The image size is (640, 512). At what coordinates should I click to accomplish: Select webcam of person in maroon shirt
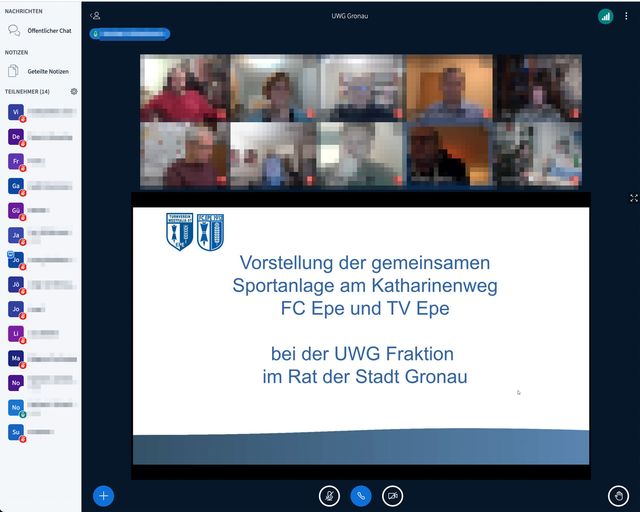coord(184,155)
